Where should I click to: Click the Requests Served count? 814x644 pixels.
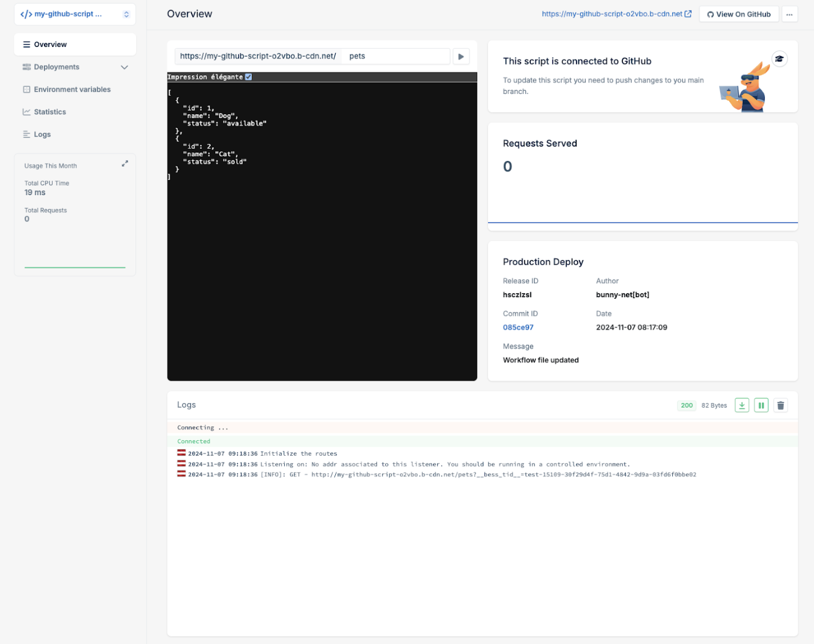click(507, 167)
